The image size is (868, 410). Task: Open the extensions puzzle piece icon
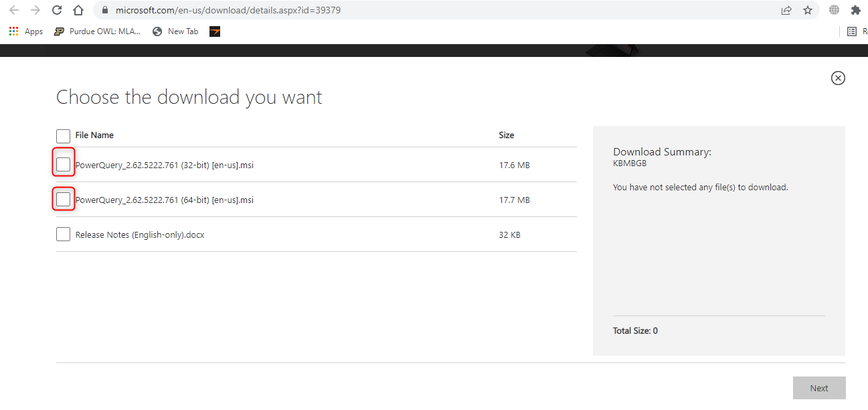click(x=855, y=10)
